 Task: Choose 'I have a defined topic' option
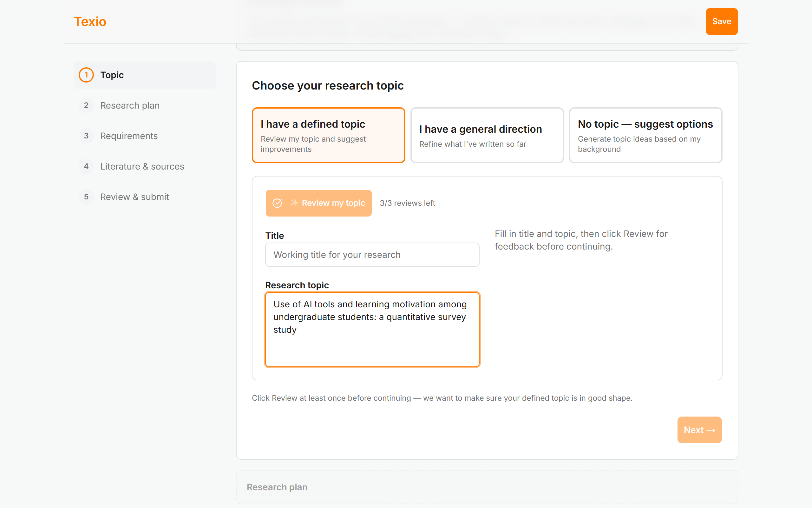pyautogui.click(x=329, y=135)
